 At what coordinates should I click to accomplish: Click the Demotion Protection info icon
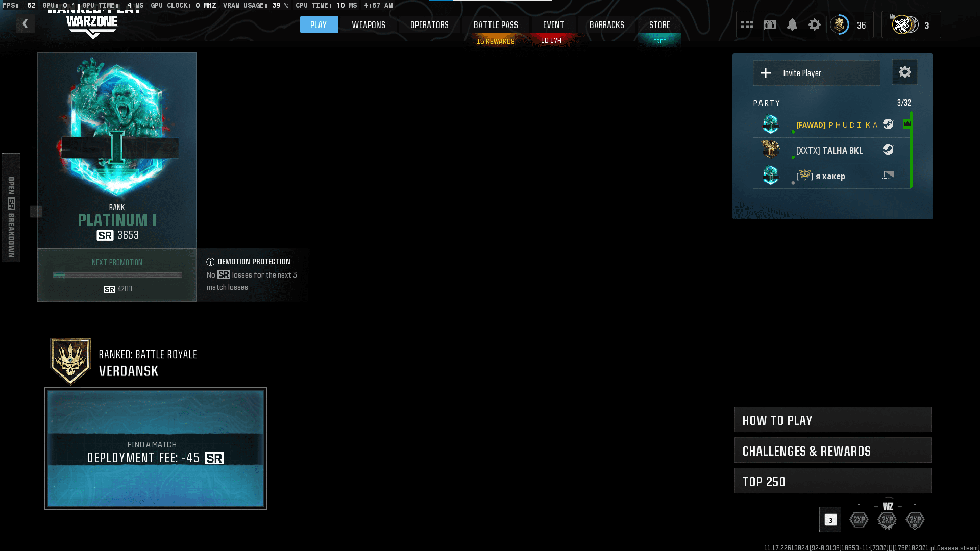(x=210, y=262)
